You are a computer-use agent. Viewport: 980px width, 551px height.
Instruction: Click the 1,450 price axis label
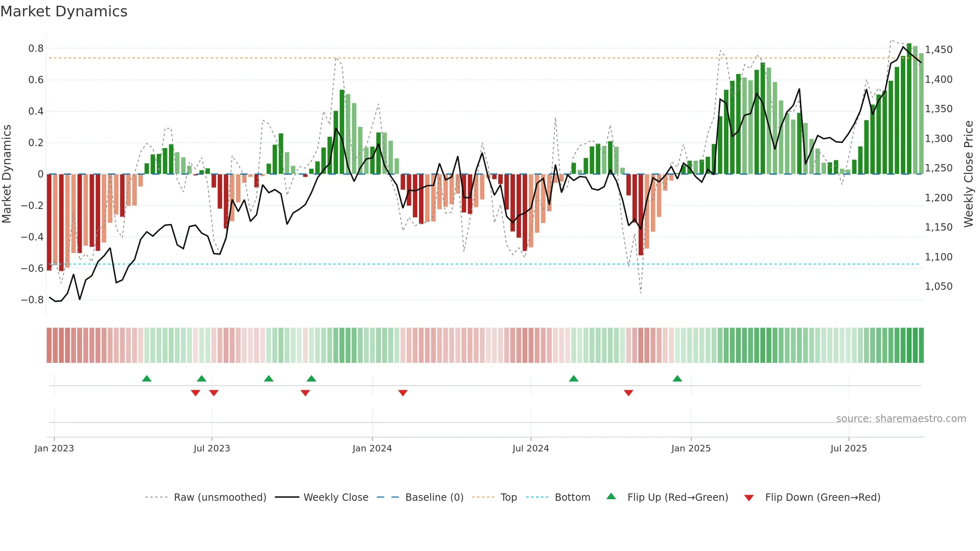pyautogui.click(x=939, y=50)
